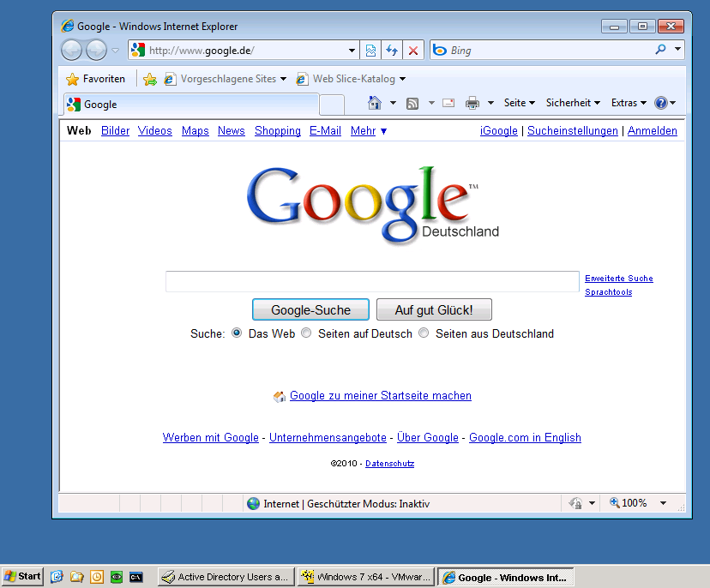Open the Bilder link
Viewport: 710px width, 588px height.
point(115,131)
